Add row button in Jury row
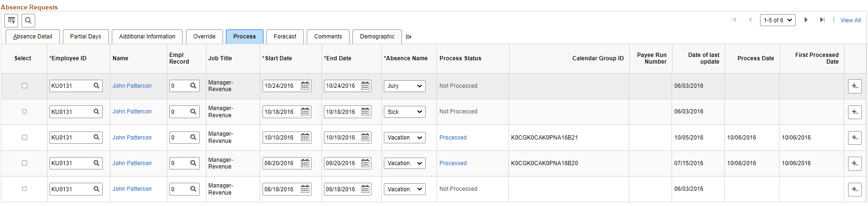868x206 pixels. [x=855, y=86]
